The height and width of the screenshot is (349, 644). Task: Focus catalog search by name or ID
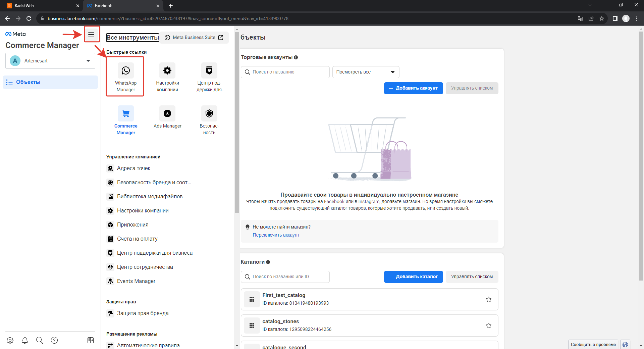tap(285, 277)
